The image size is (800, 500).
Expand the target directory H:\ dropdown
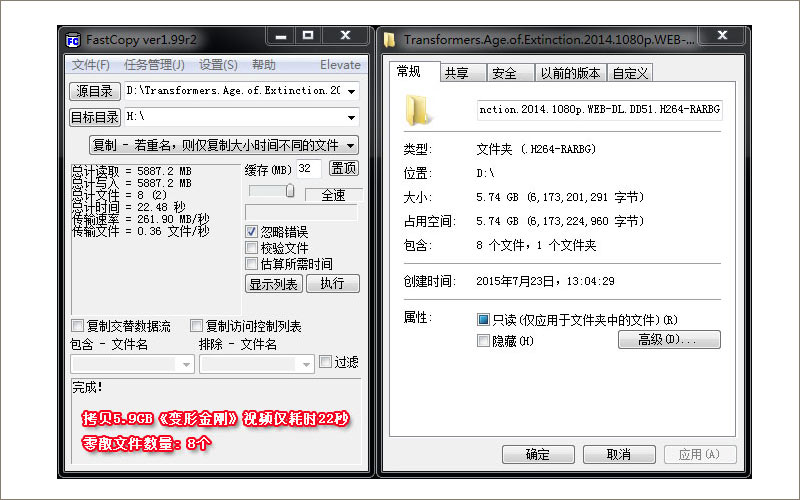point(351,118)
